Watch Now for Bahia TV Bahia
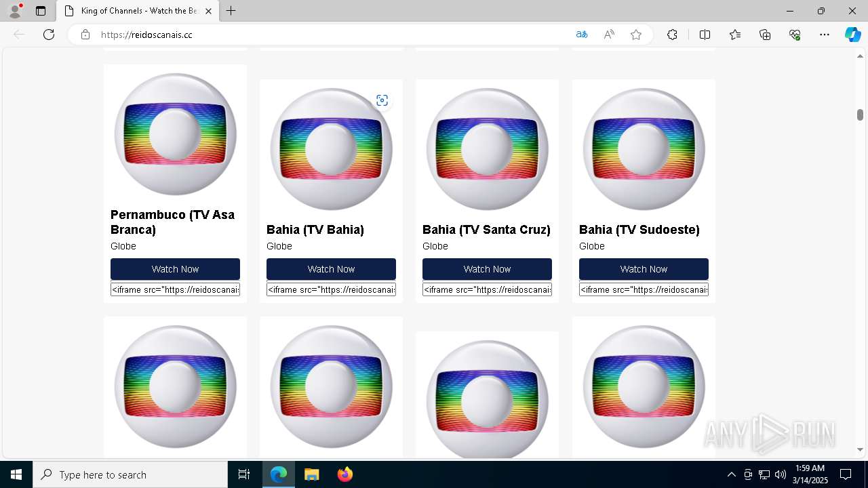Screen dimensions: 868x488 click(x=331, y=269)
